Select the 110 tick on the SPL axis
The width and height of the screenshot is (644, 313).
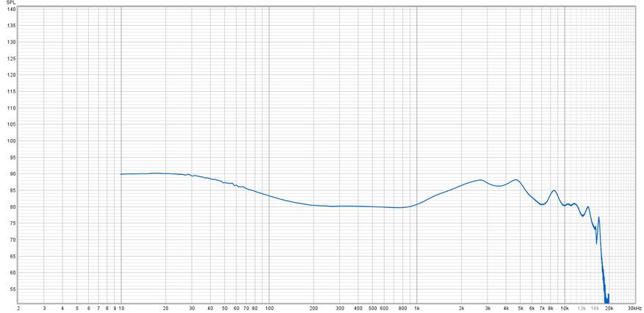click(x=11, y=108)
